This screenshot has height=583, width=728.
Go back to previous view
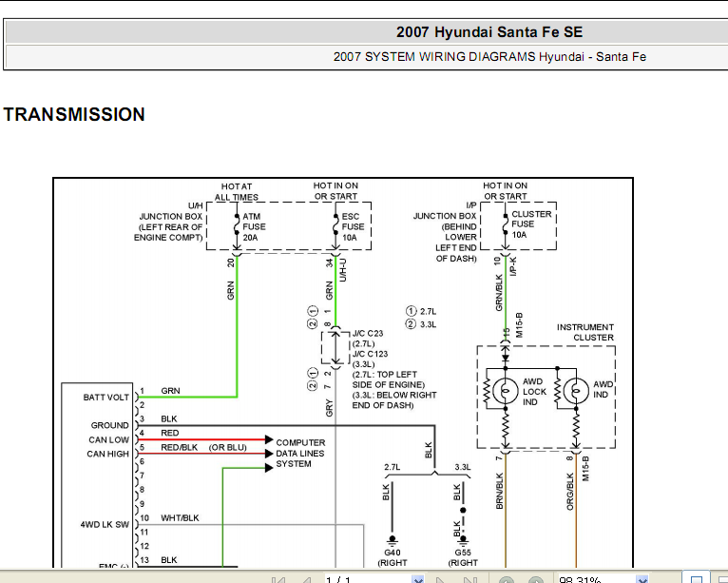[x=507, y=580]
